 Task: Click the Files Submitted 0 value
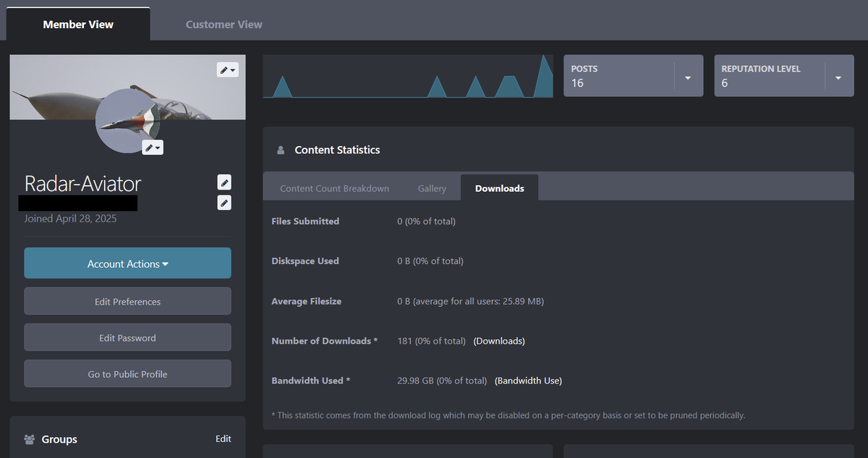click(x=426, y=221)
